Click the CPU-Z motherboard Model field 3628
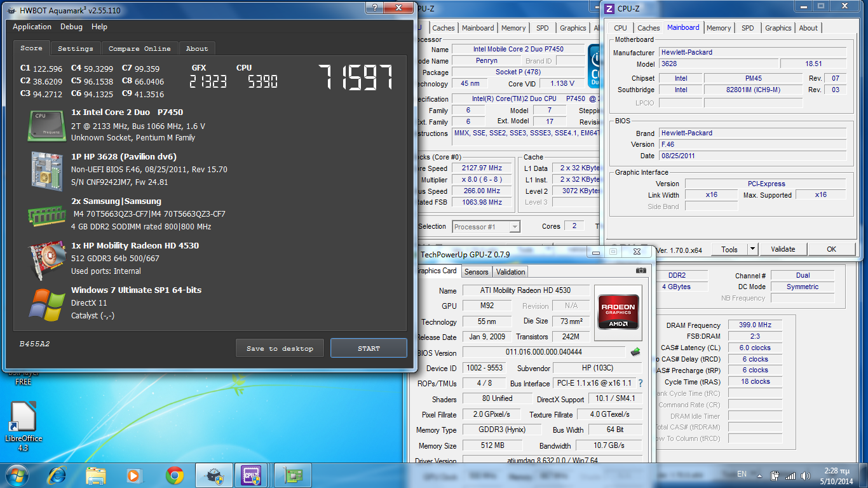The height and width of the screenshot is (488, 868). 719,64
